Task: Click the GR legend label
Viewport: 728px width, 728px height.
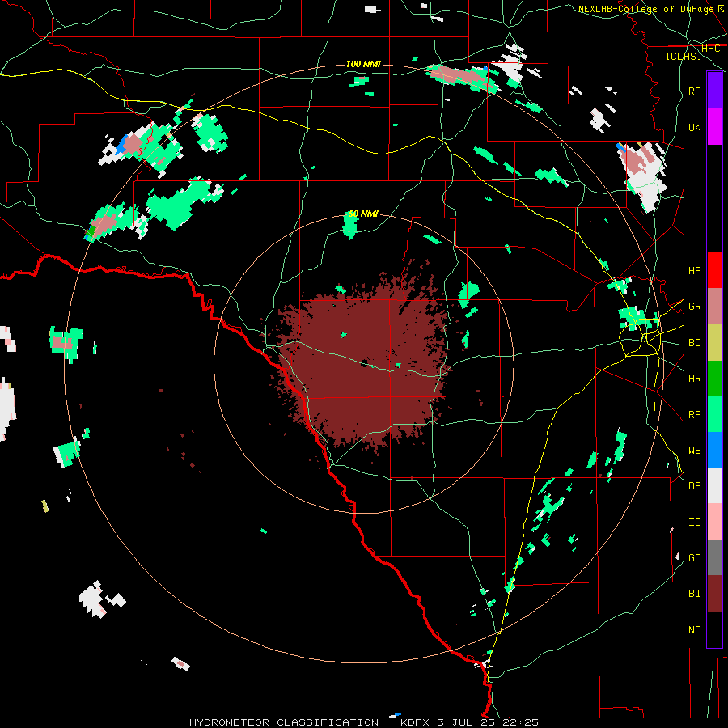Action: 694,307
